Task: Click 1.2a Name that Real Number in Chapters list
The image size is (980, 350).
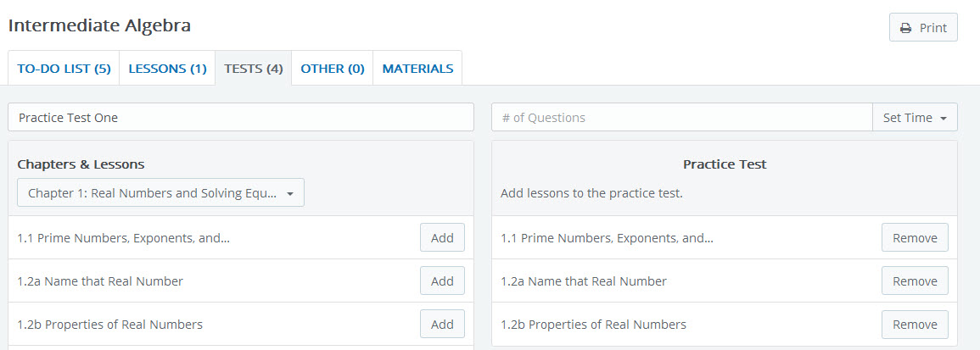Action: tap(100, 281)
